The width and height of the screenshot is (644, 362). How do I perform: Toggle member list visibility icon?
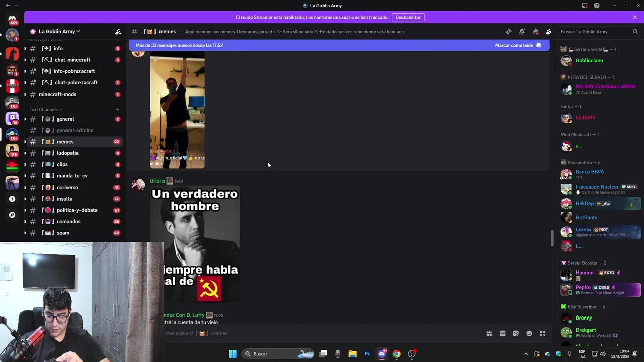[549, 31]
